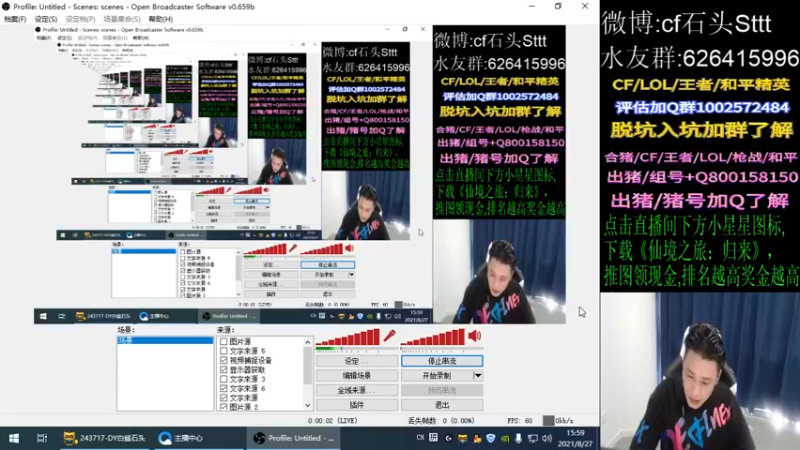Open system volume tray icon
800x450 pixels.
pyautogui.click(x=547, y=438)
